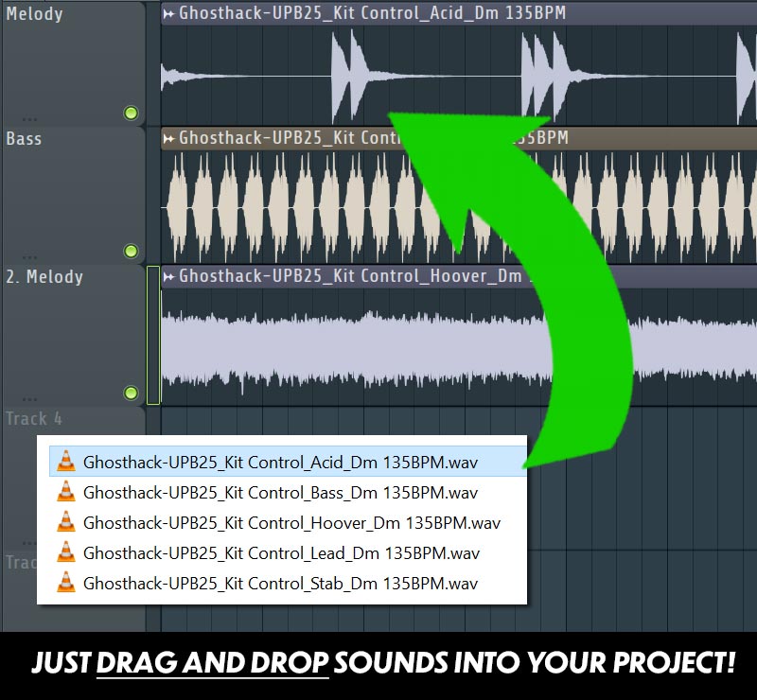The height and width of the screenshot is (700, 757).
Task: Select the Hoover waveform in 2. Melody track
Action: point(459,346)
